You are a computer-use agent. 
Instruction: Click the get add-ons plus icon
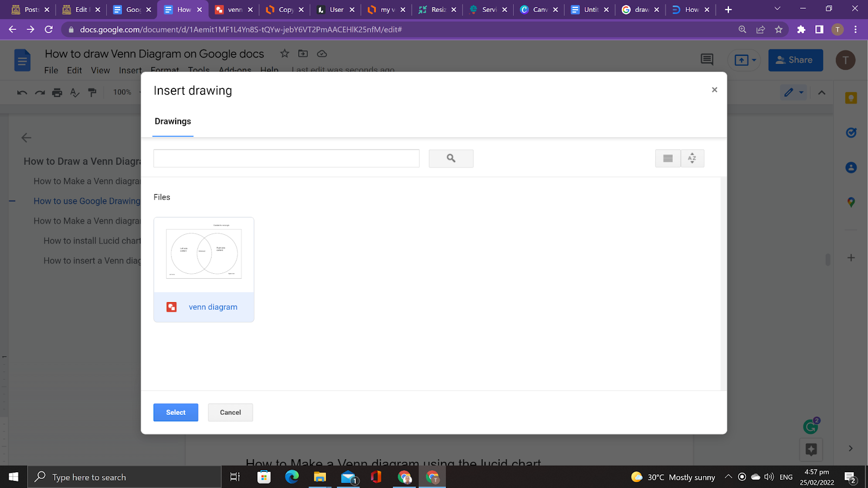tap(851, 258)
